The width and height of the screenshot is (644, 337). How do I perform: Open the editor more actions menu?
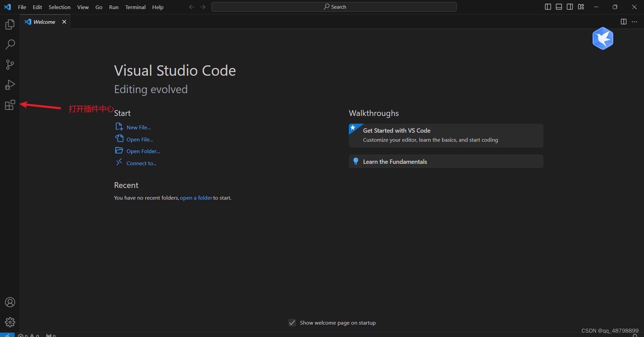click(x=635, y=21)
